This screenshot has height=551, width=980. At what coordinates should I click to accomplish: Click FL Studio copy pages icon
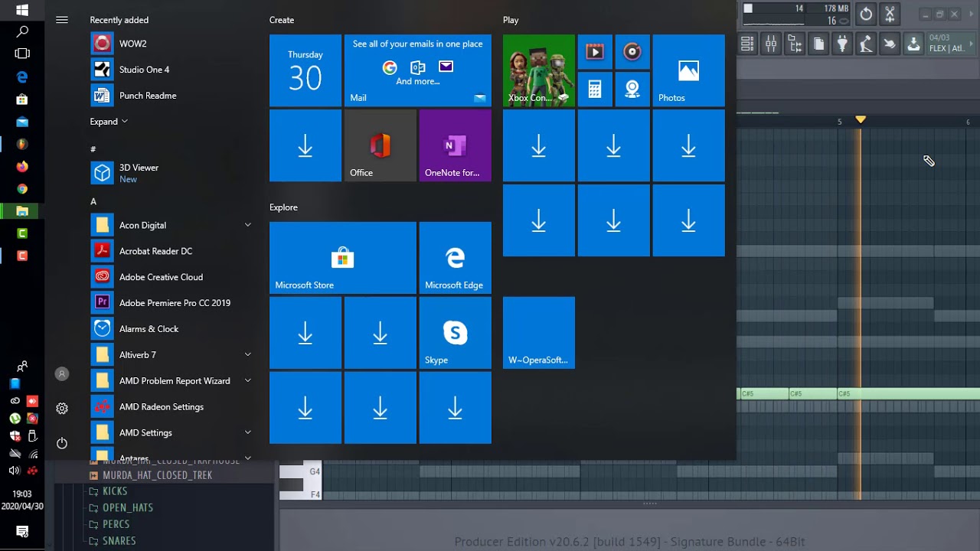[x=818, y=44]
